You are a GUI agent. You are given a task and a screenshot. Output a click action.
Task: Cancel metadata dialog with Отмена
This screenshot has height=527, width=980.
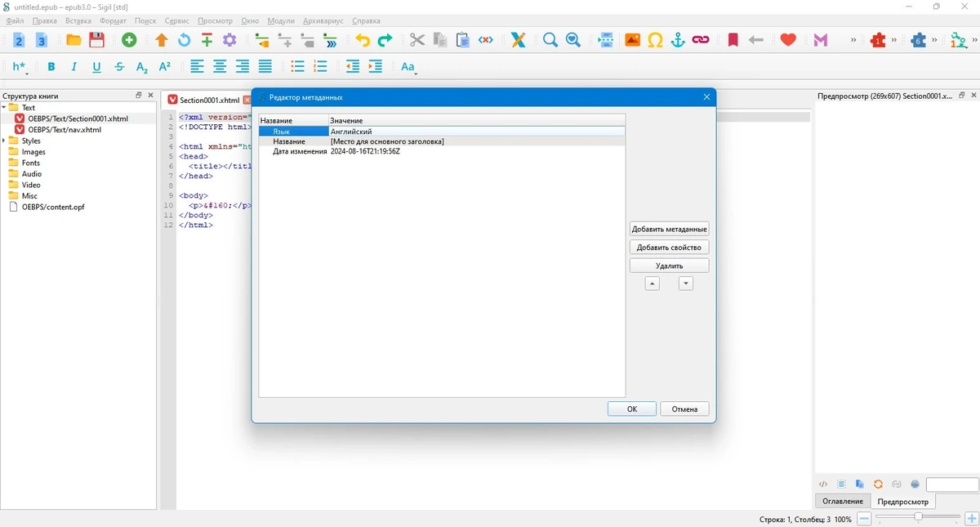tap(685, 409)
